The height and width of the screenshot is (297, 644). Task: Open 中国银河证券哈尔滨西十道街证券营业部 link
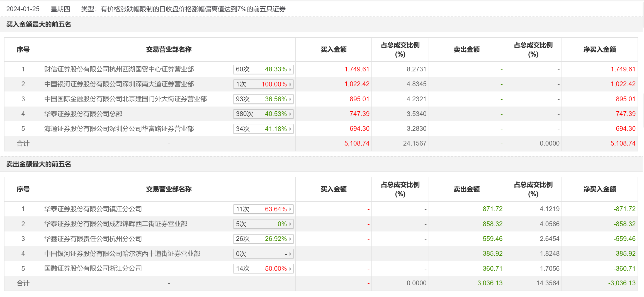(x=122, y=253)
